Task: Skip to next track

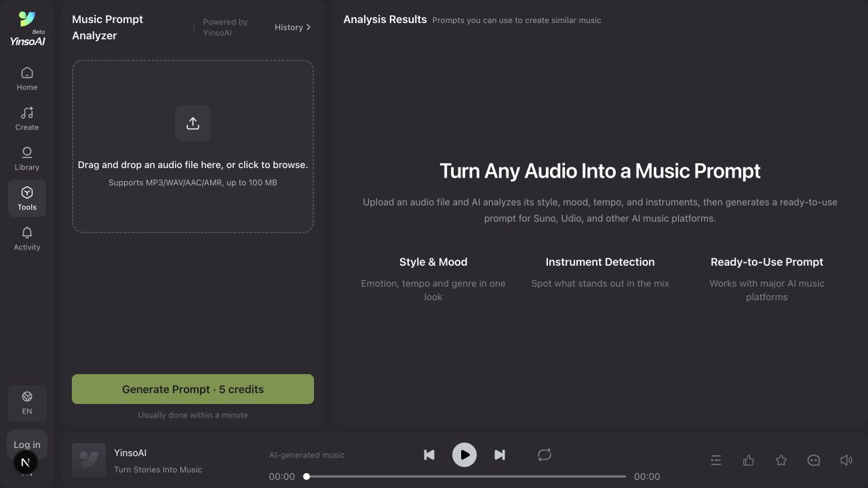Action: pos(500,455)
